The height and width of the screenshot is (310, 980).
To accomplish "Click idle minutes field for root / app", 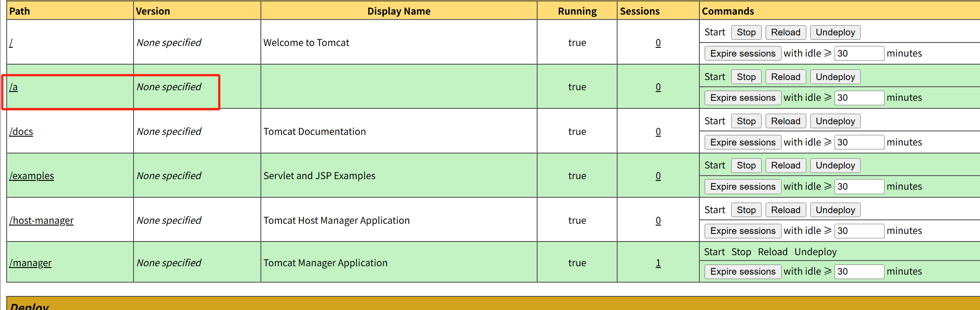I will click(859, 54).
